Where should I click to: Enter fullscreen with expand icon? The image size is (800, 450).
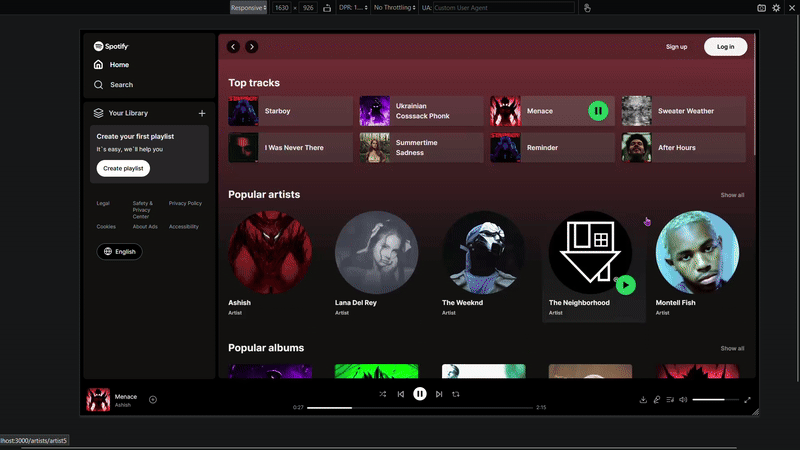click(x=747, y=400)
